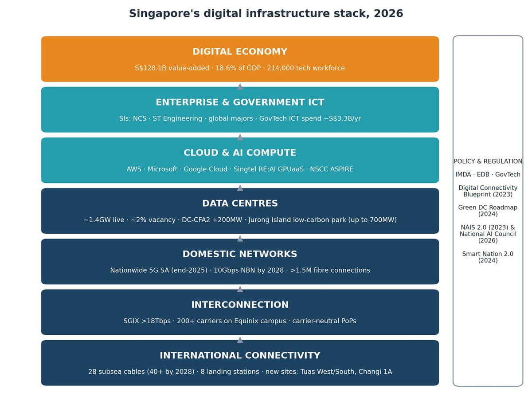Select the INTERCONNECTION heading
The width and height of the screenshot is (532, 404).
click(x=240, y=305)
